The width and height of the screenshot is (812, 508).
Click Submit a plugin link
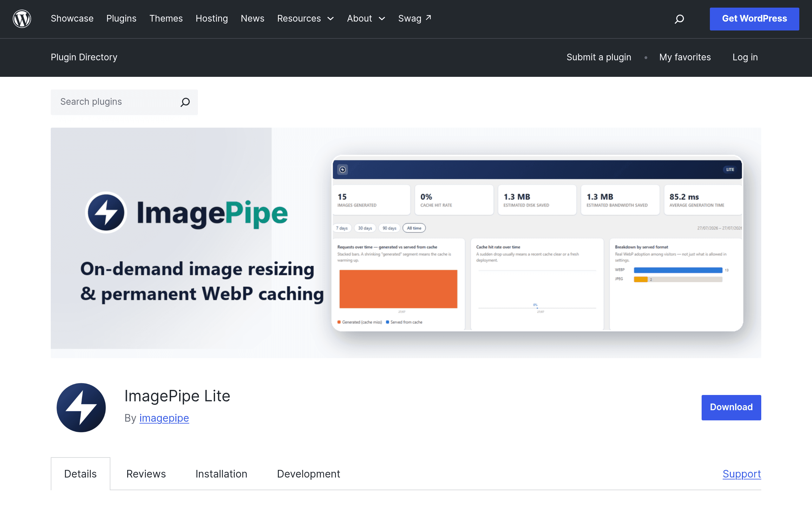(x=599, y=57)
